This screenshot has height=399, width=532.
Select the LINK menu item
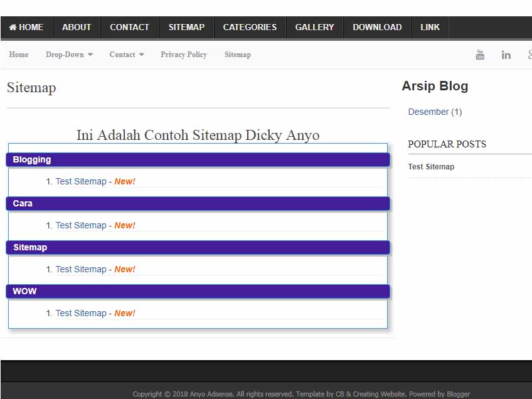pos(430,27)
